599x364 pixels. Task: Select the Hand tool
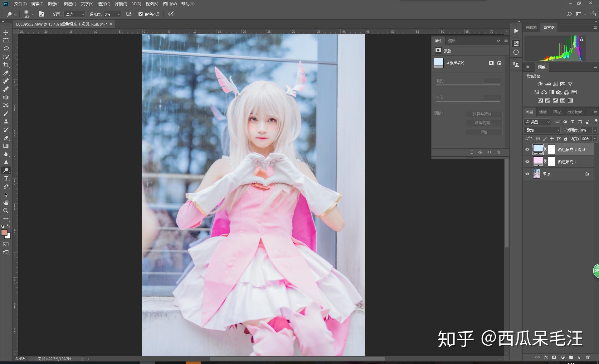6,203
